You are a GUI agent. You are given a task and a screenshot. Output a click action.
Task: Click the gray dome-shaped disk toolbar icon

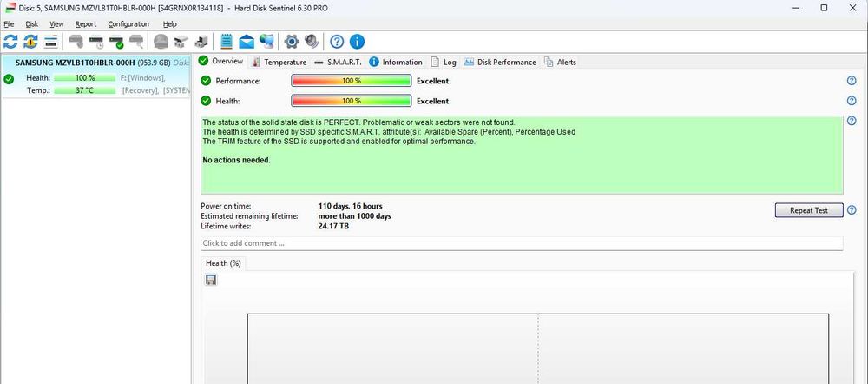pyautogui.click(x=161, y=42)
